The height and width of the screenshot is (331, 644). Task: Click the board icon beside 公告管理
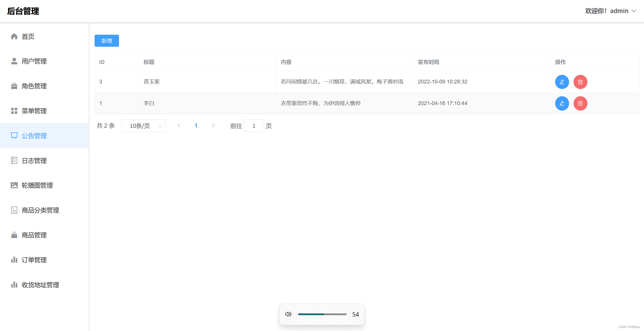pos(14,136)
